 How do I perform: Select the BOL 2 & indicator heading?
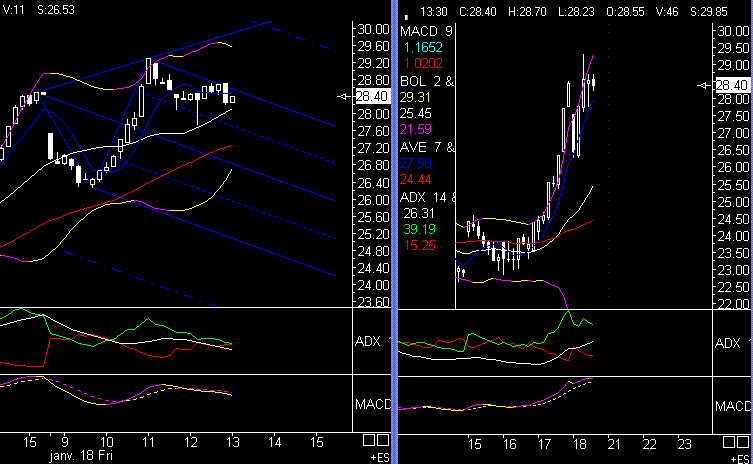[427, 82]
